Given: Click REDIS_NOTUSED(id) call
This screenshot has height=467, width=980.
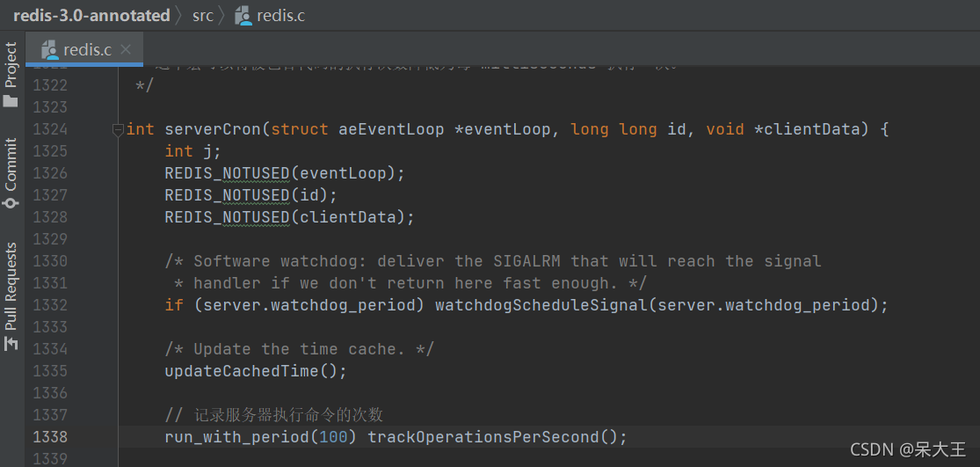Looking at the screenshot, I should pos(251,195).
